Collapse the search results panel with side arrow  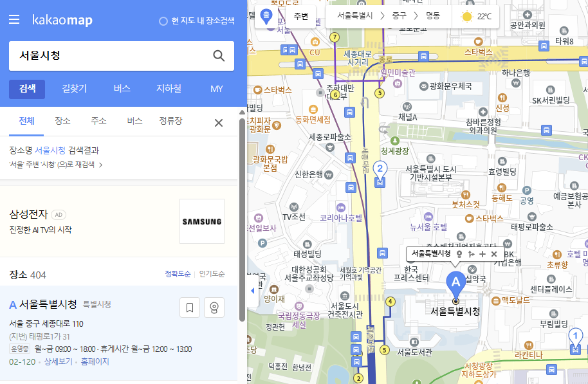point(252,290)
